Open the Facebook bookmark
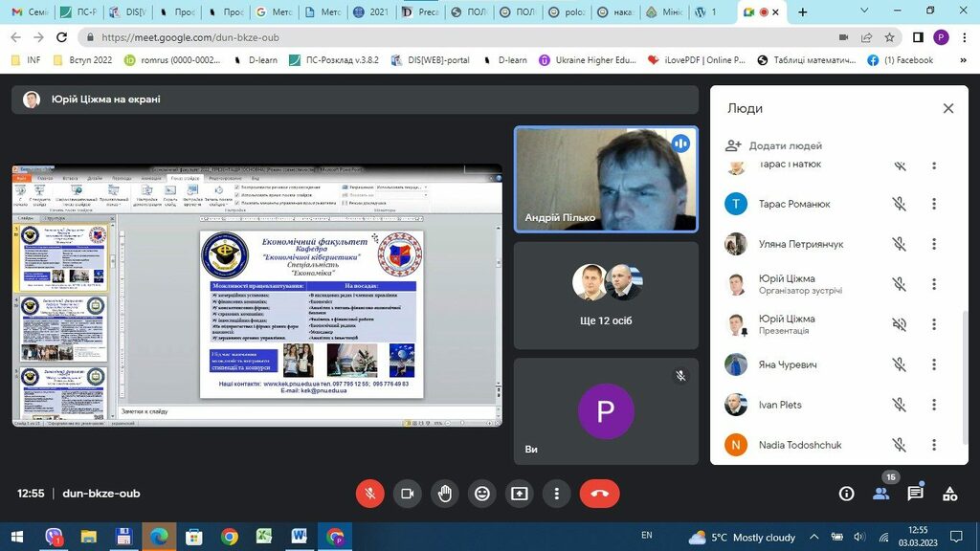980x551 pixels. point(900,59)
